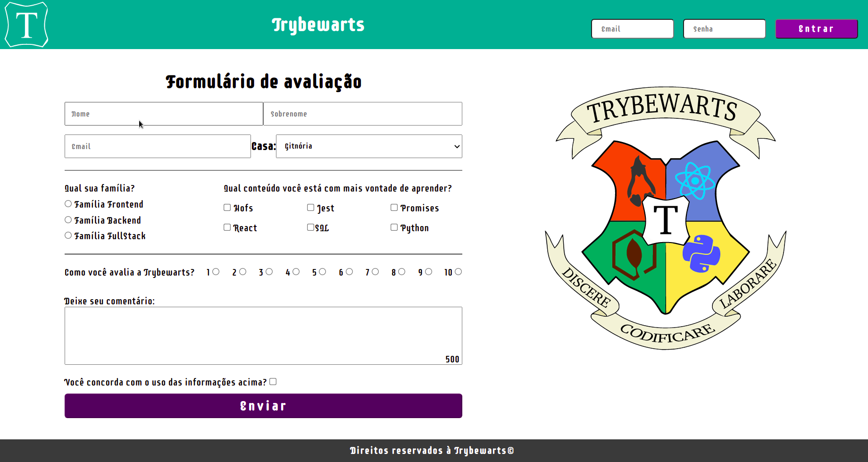
Task: Choose Família Backend
Action: click(x=68, y=219)
